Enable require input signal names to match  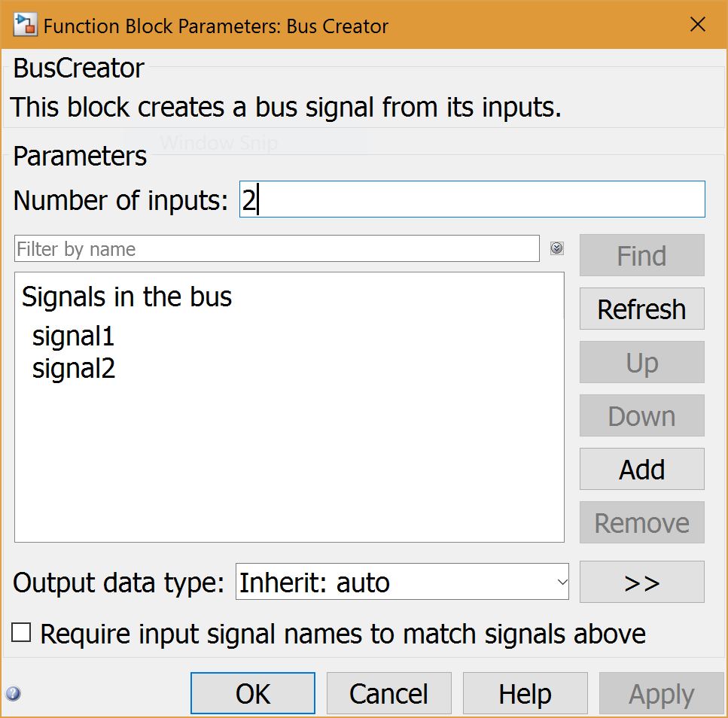pos(21,634)
